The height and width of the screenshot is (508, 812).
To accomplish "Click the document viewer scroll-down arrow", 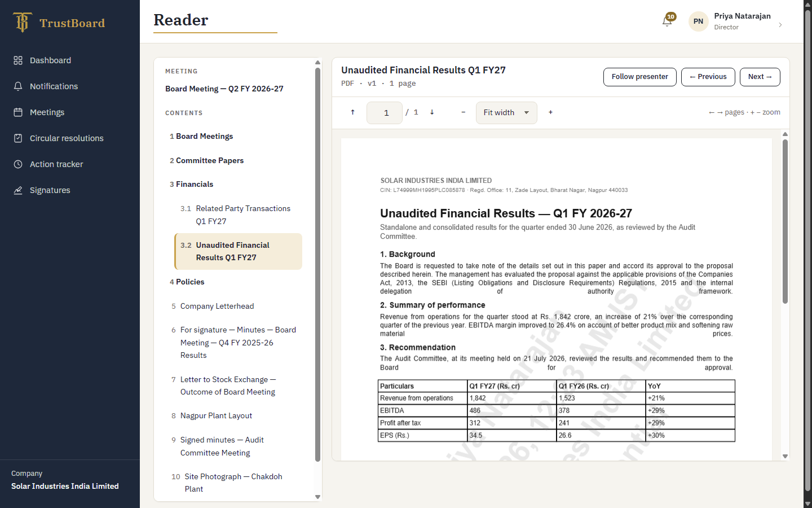I will [x=785, y=456].
